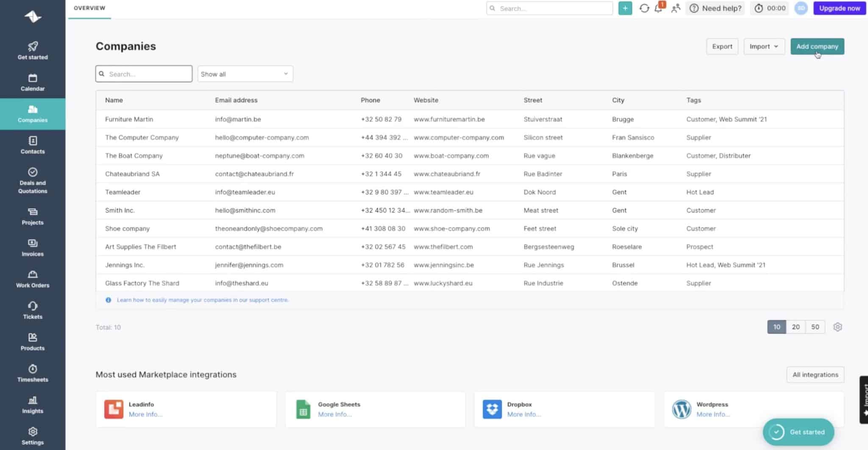Image resolution: width=868 pixels, height=450 pixels.
Task: Open Leadinfo More Info link
Action: (145, 414)
